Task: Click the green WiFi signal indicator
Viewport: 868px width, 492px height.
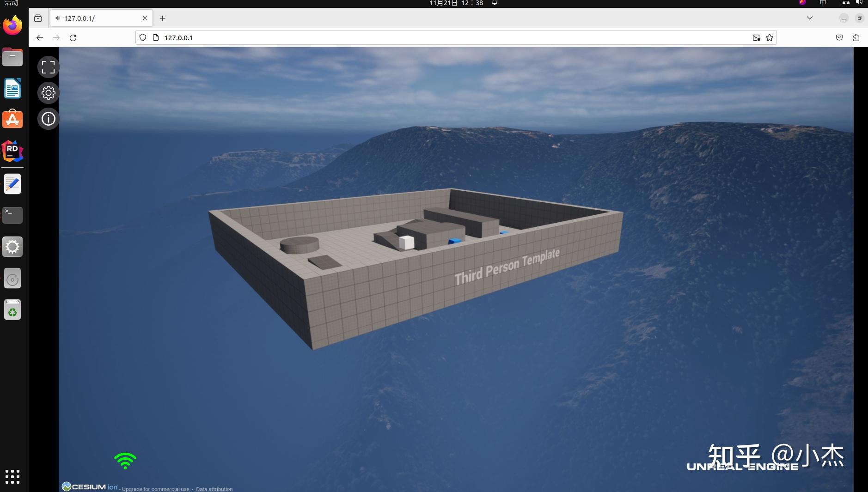Action: click(125, 460)
